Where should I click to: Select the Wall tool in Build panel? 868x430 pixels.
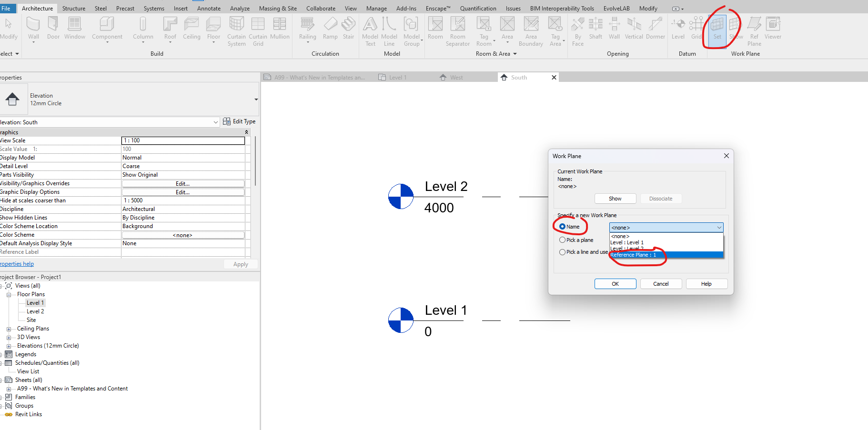pos(33,29)
